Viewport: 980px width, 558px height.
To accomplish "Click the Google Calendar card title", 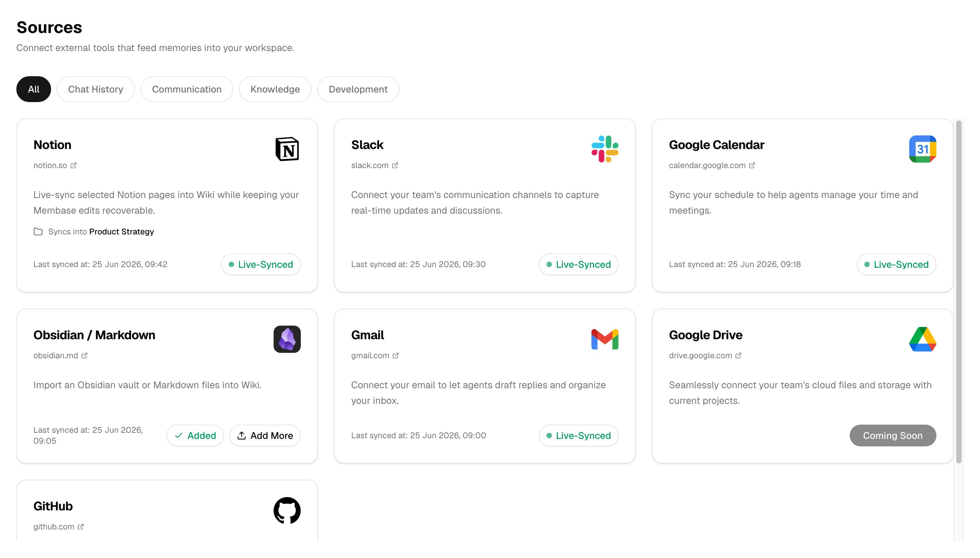I will click(x=716, y=145).
